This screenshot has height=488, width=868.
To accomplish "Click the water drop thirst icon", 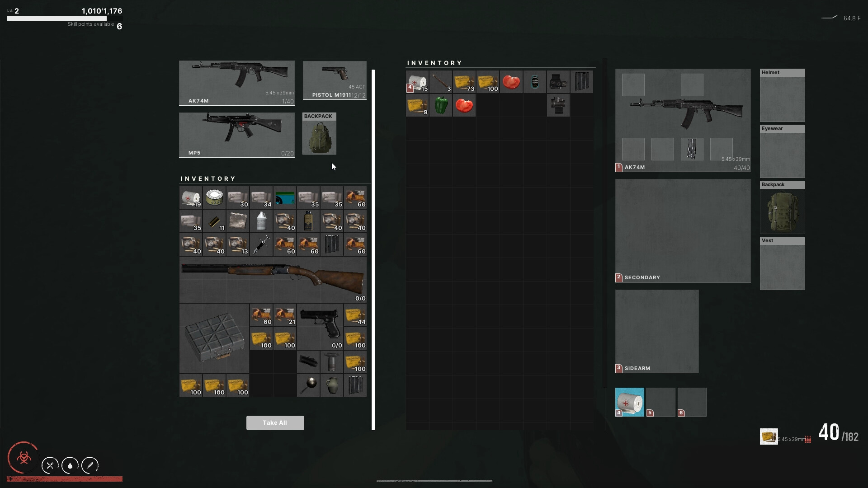I will (70, 465).
